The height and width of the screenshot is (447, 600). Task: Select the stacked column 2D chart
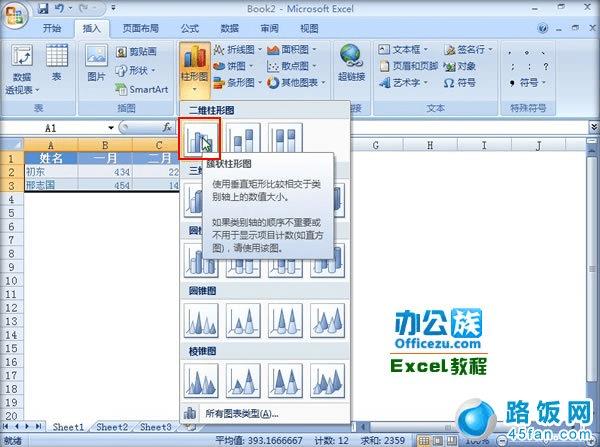[243, 139]
